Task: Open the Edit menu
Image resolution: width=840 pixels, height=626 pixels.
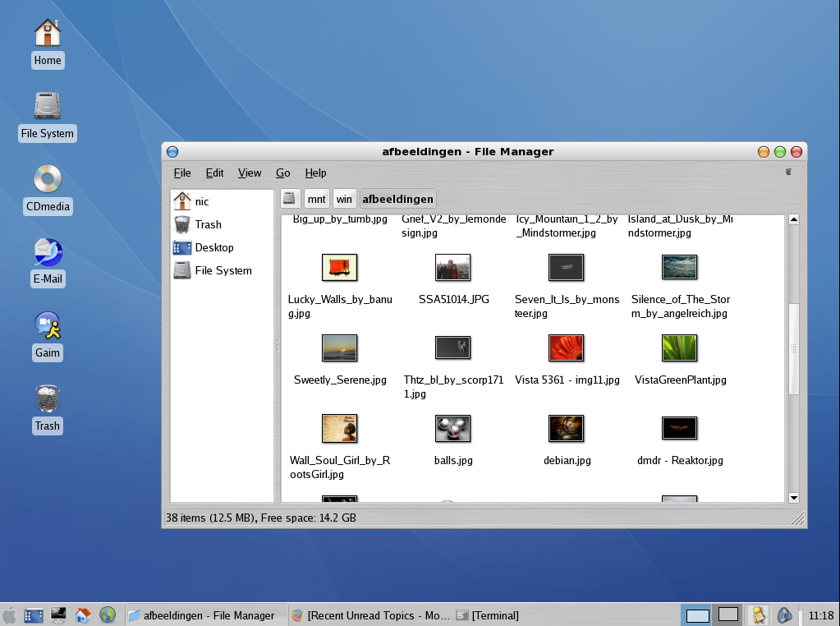Action: pos(214,173)
